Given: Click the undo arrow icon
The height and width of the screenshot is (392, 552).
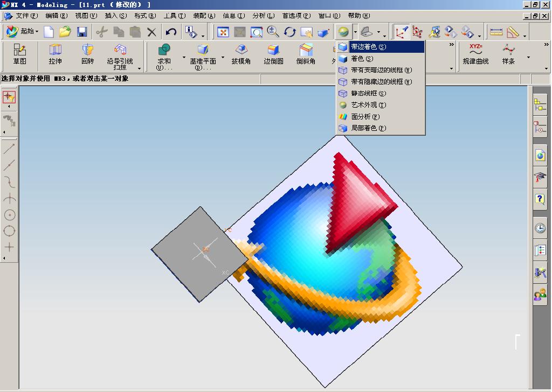Looking at the screenshot, I should click(x=171, y=32).
